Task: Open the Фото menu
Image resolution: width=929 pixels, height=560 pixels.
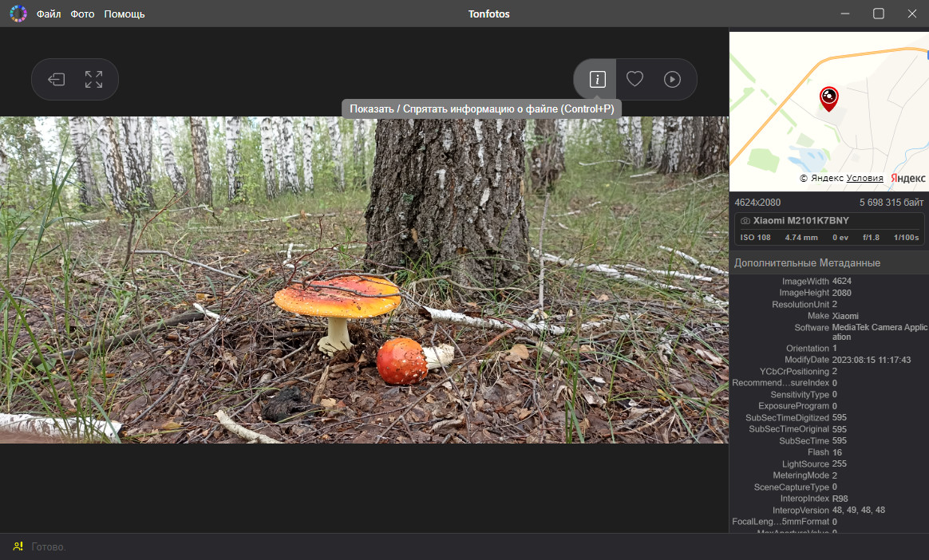Action: [82, 14]
